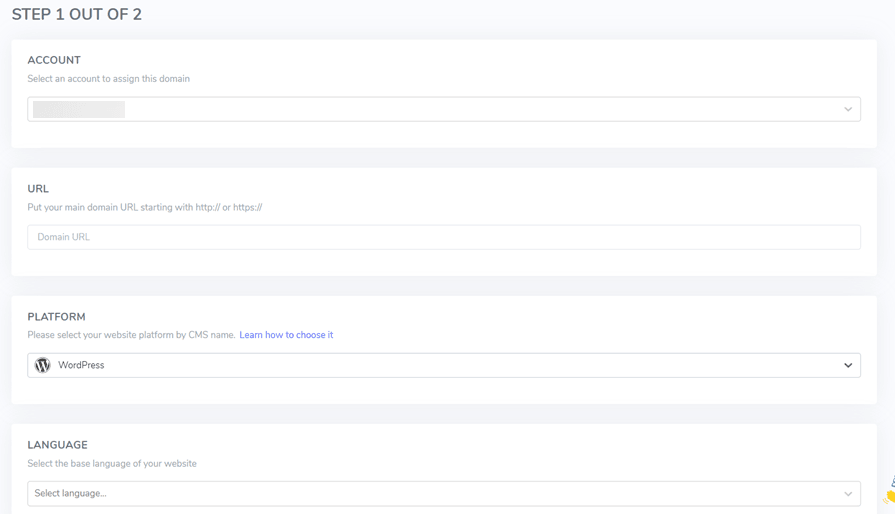This screenshot has height=514, width=895.
Task: Click the 'STEP 1 OUT OF 2' heading
Action: coord(77,15)
